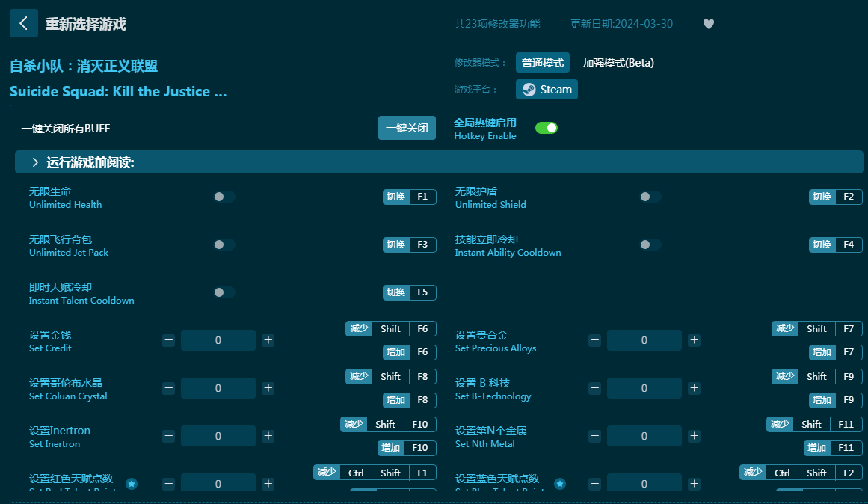Click F4 切换 hotkey for Ability Cooldown

[x=835, y=245]
